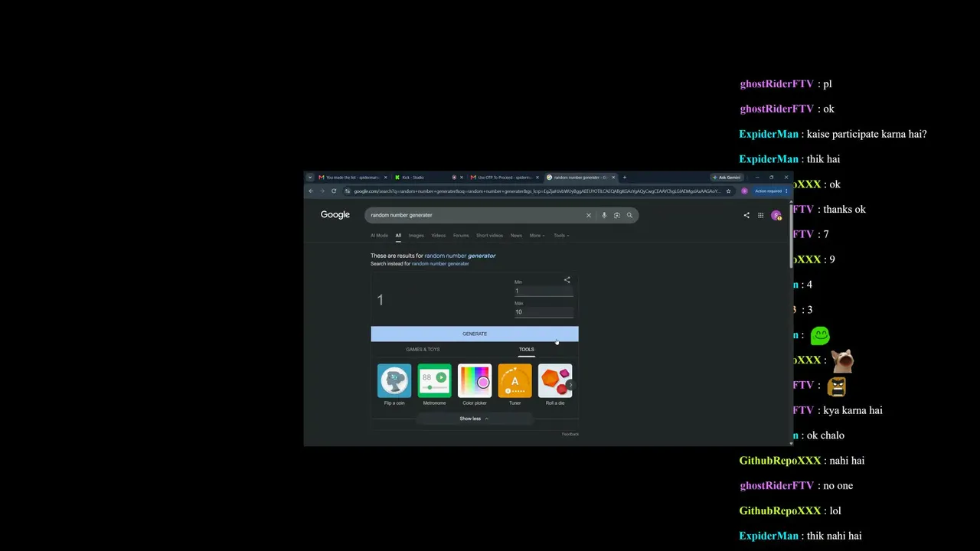Open the Action required Chrome menu

pyautogui.click(x=770, y=191)
